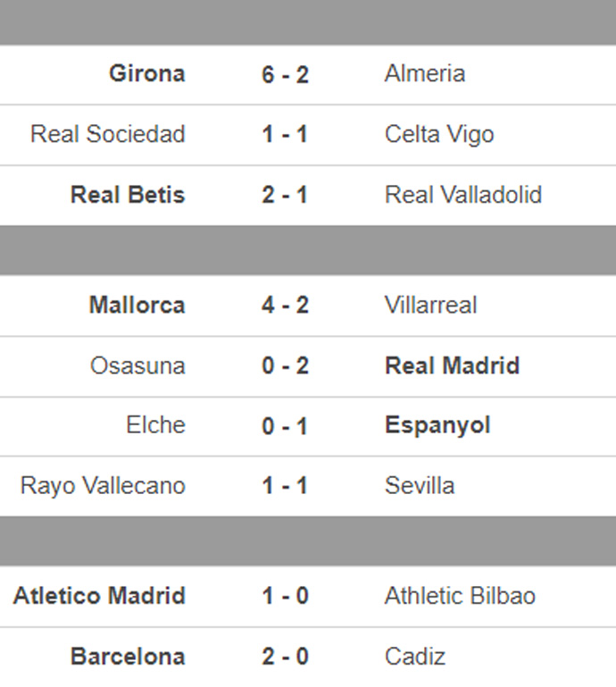
Task: Click Atletico Madrid team name
Action: click(99, 596)
